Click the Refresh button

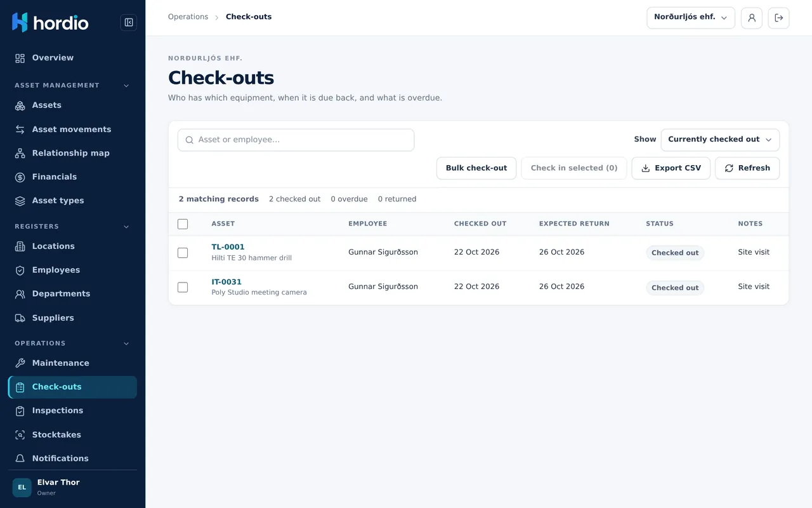pyautogui.click(x=747, y=168)
